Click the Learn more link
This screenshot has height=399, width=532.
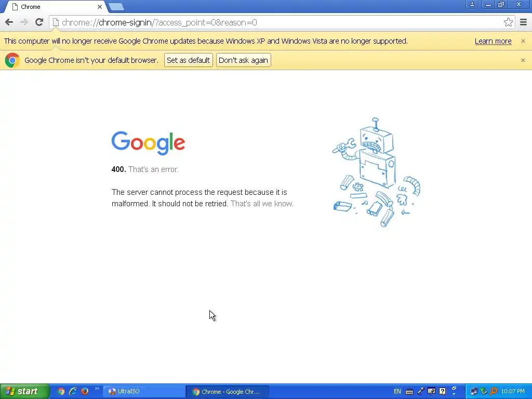(x=493, y=41)
